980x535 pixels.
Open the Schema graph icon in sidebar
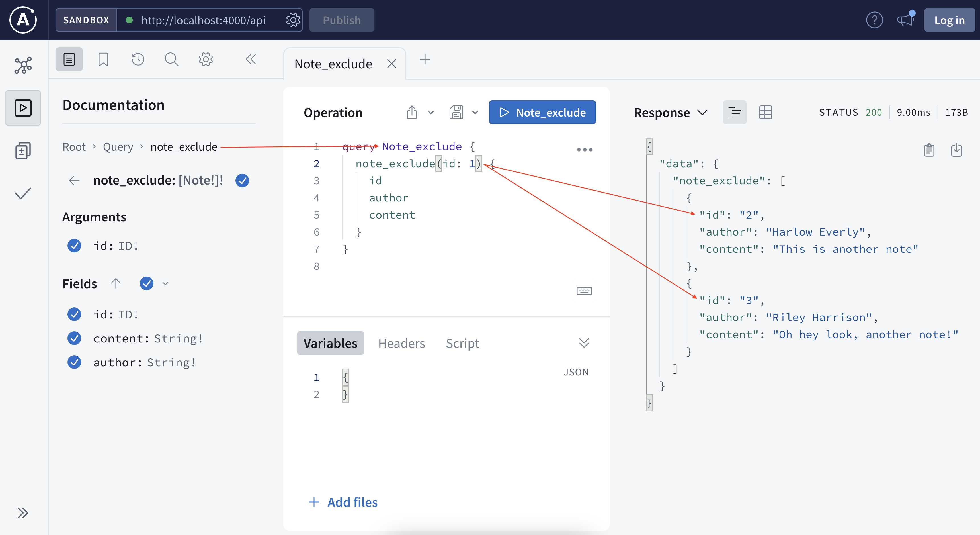tap(23, 65)
